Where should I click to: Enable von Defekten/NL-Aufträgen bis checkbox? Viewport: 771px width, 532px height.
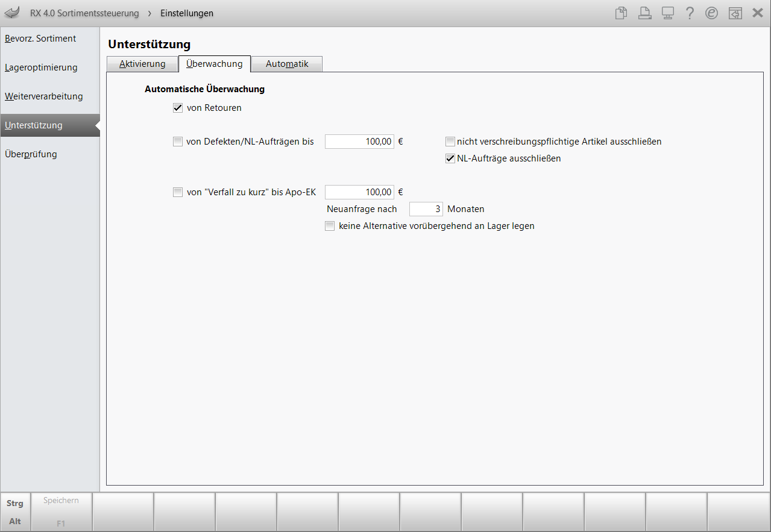178,142
